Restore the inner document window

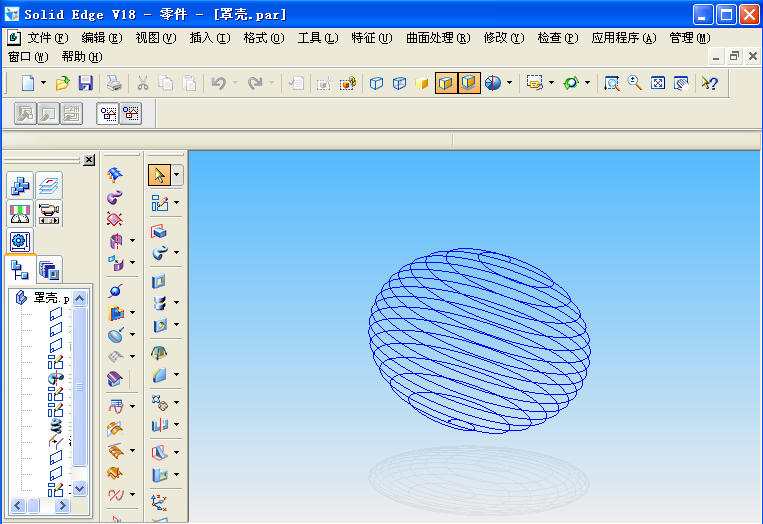(734, 56)
